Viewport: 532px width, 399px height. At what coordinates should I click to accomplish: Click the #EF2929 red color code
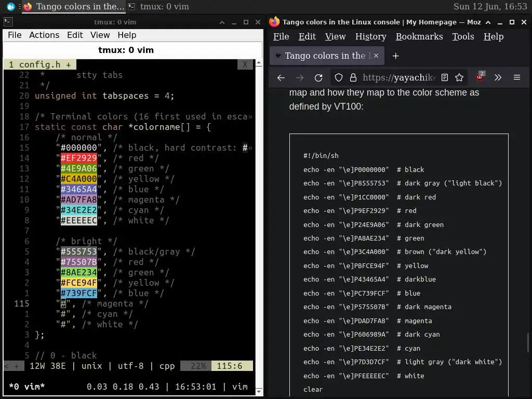[x=79, y=158]
